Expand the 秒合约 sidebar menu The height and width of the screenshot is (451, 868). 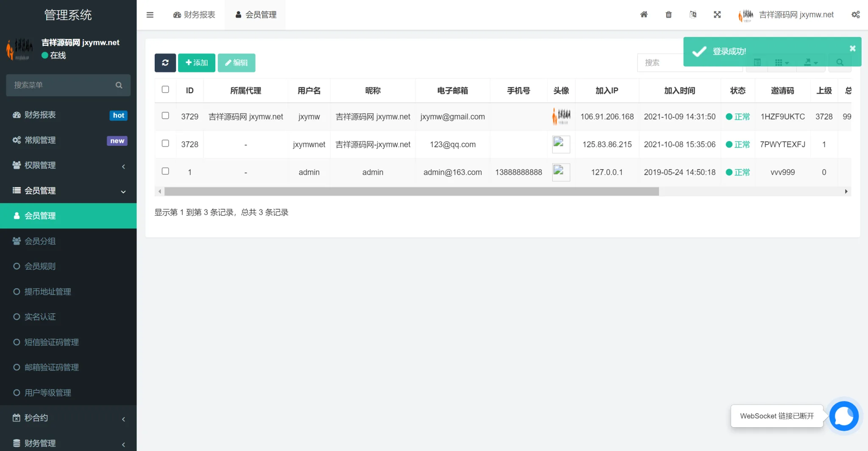pyautogui.click(x=68, y=418)
